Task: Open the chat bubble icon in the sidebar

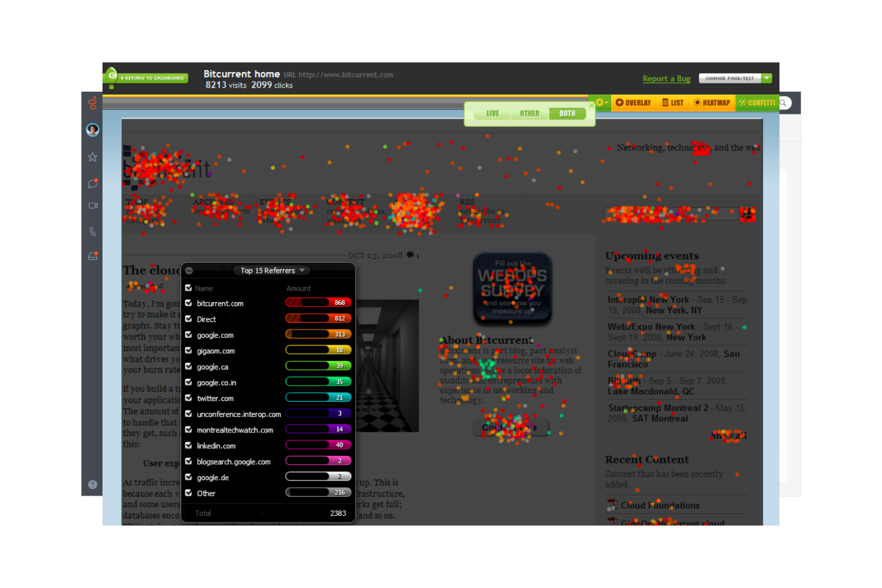Action: 92,183
